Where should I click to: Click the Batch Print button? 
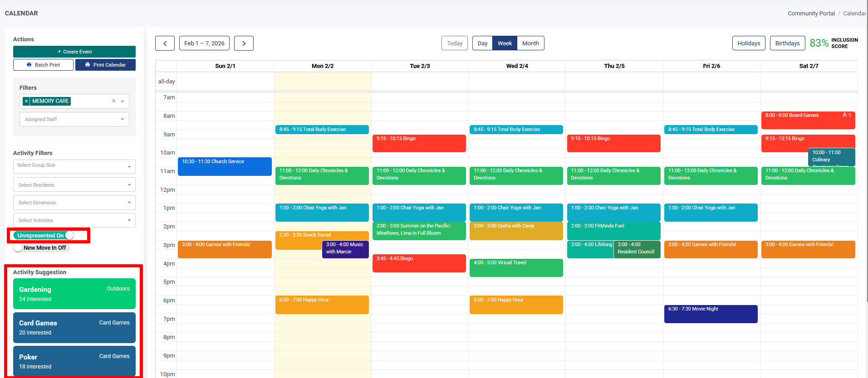pyautogui.click(x=43, y=65)
